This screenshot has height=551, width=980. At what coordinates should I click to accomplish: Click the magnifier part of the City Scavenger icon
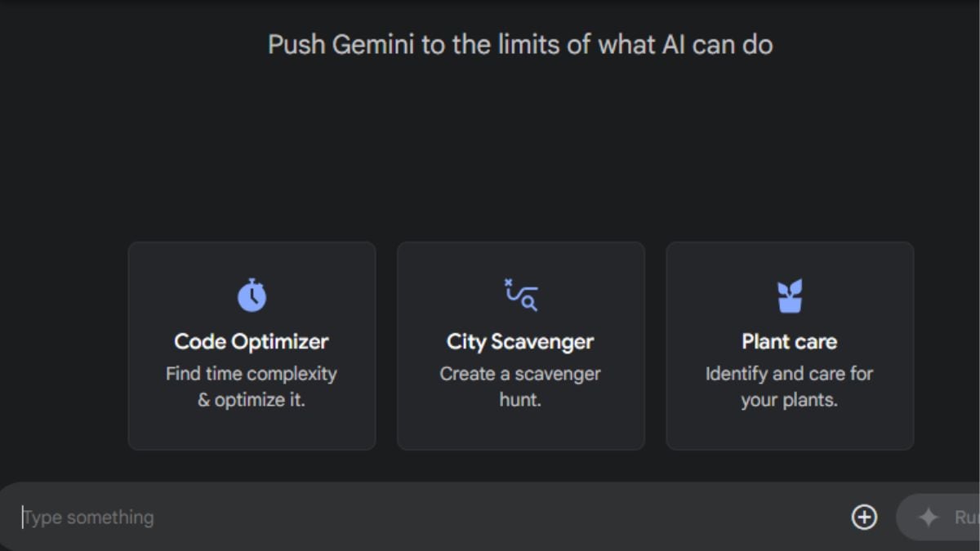click(x=528, y=300)
